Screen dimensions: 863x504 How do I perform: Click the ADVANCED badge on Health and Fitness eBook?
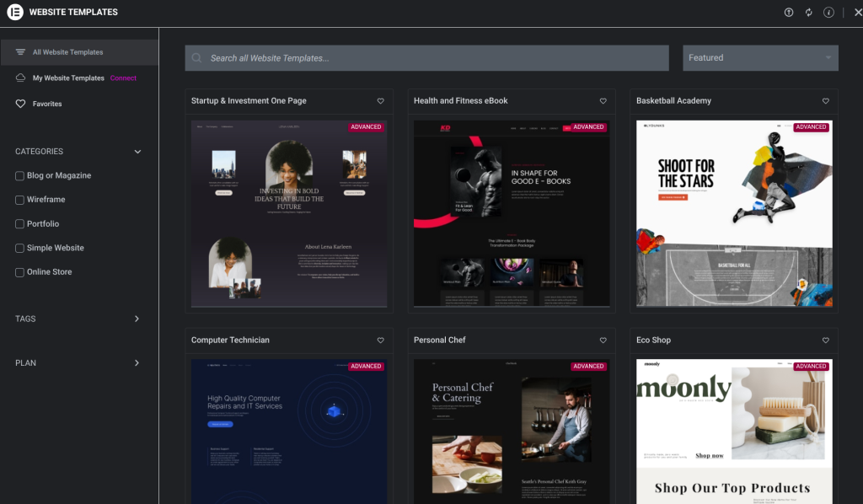click(x=588, y=127)
